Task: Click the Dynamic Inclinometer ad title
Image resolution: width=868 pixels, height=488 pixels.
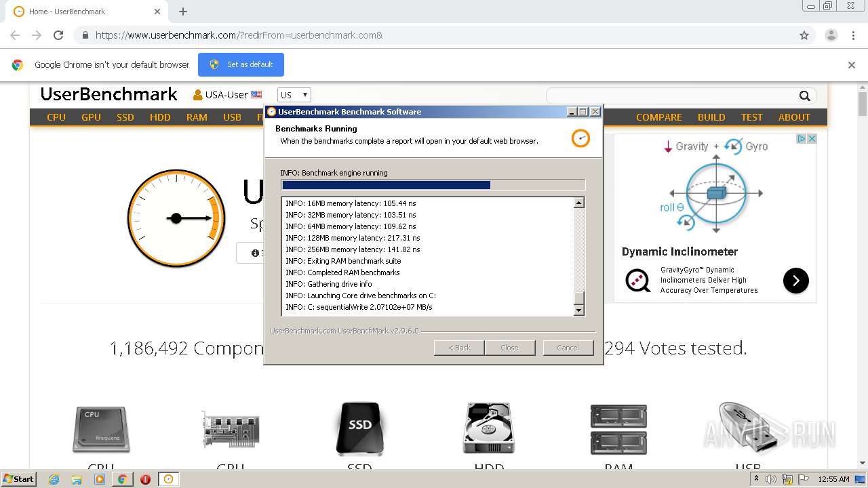Action: pos(679,251)
